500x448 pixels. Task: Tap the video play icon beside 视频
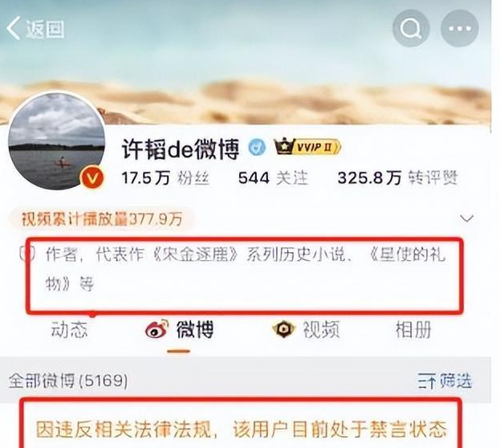click(283, 328)
